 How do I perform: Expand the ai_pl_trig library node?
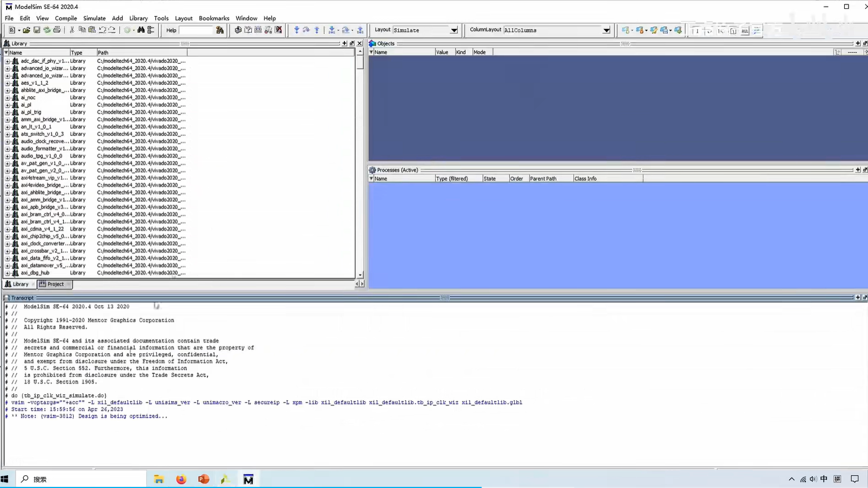pyautogui.click(x=8, y=112)
